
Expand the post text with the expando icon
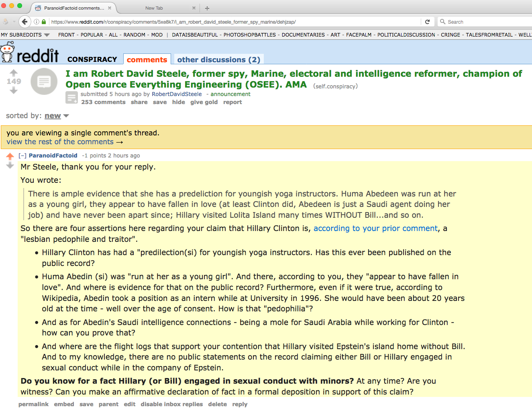coord(72,98)
